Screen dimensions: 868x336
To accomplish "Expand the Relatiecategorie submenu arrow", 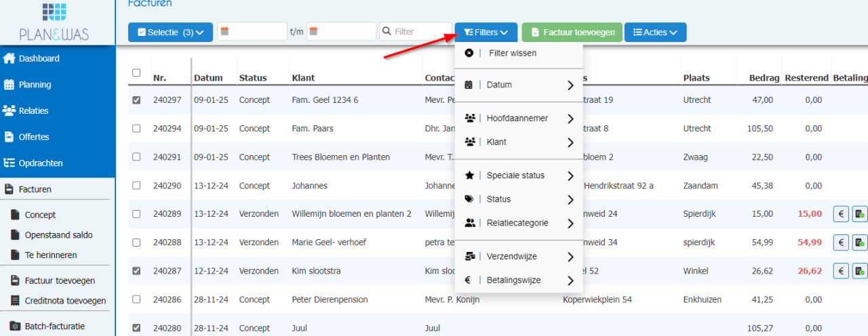I will (x=570, y=224).
